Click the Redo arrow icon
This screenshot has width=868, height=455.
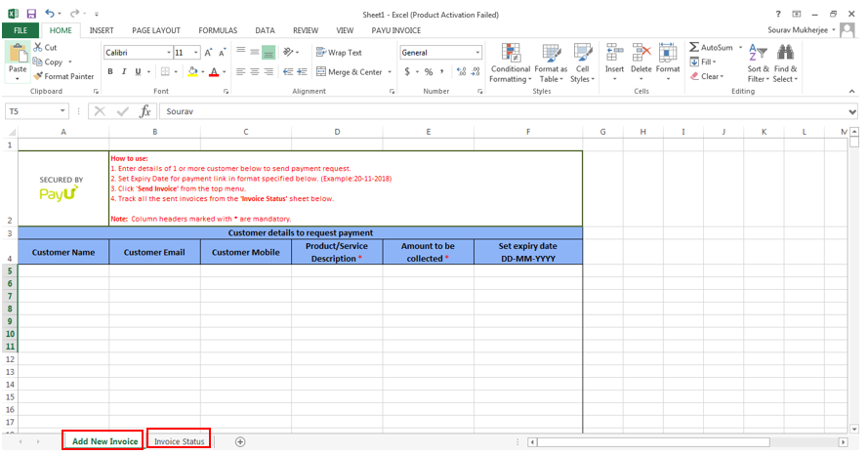(x=74, y=14)
